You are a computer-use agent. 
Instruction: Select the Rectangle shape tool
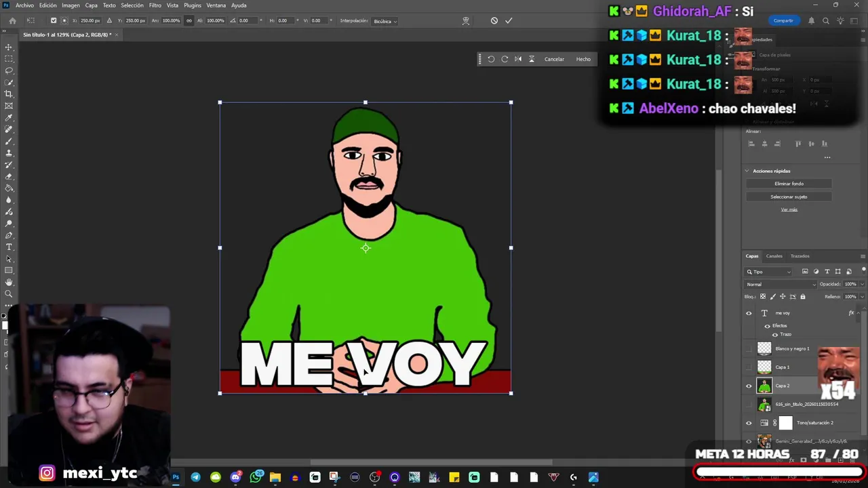coord(9,270)
